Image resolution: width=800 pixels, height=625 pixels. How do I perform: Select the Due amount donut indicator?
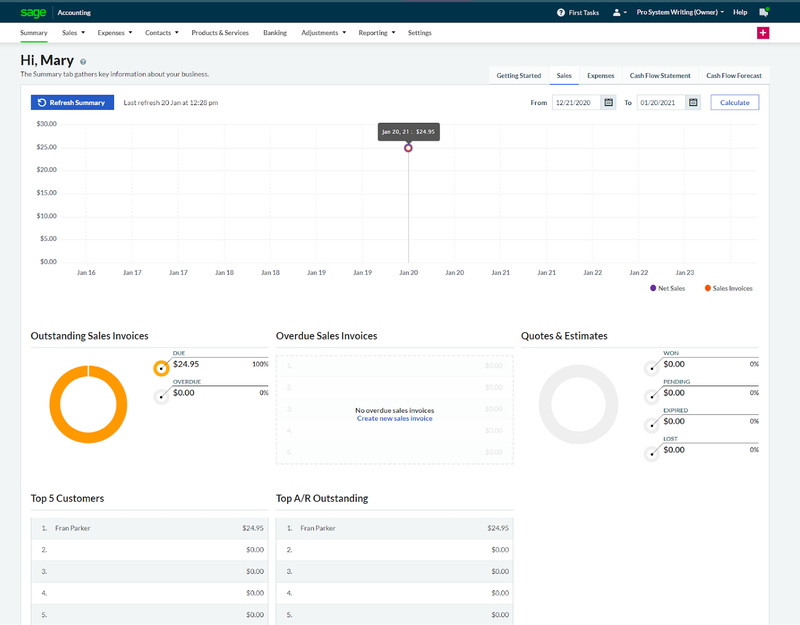[161, 368]
